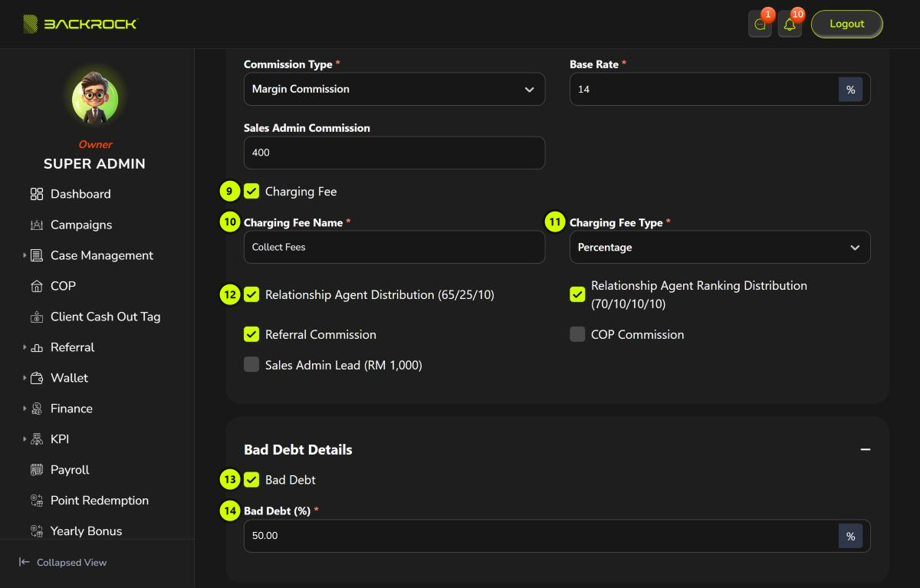Uncheck the Referral Commission checkbox
Screen dimensions: 920x588
click(x=251, y=334)
